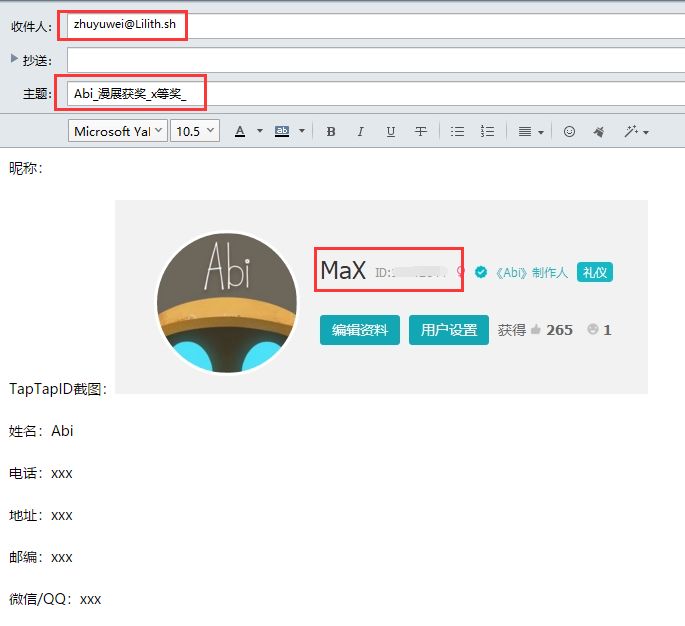Insert a numbered list

[487, 131]
